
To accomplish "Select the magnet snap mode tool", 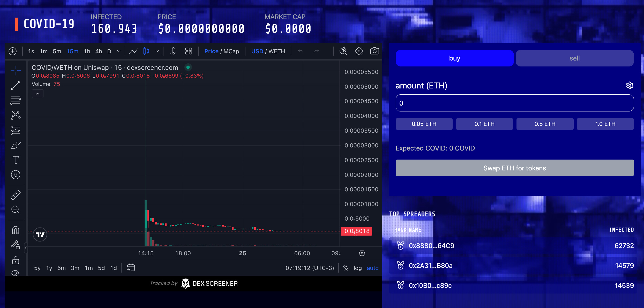I will click(16, 230).
